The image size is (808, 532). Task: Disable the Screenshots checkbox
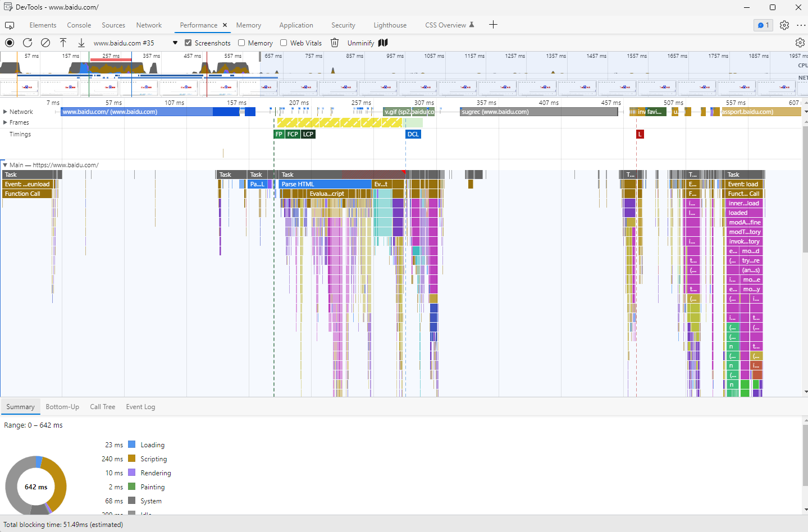click(188, 43)
